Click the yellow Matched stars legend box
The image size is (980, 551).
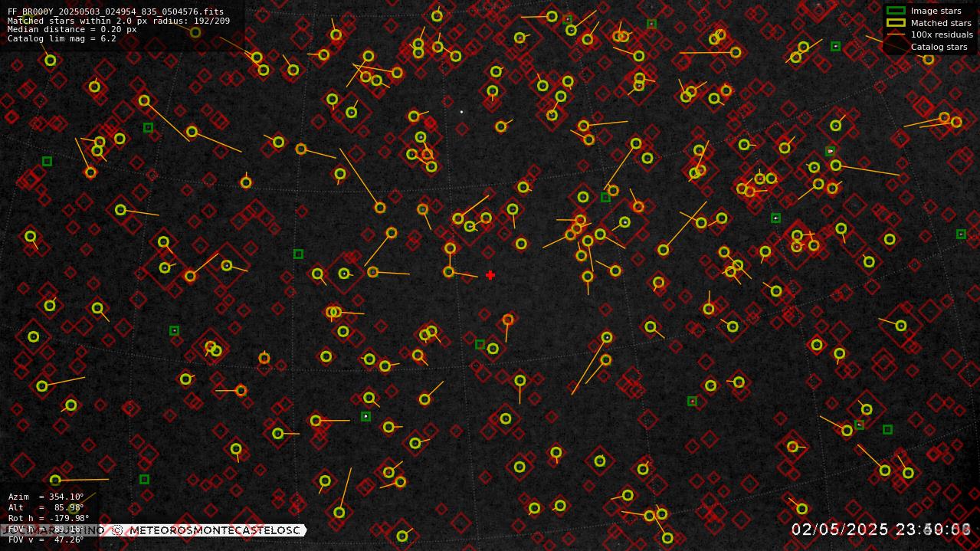pyautogui.click(x=896, y=23)
